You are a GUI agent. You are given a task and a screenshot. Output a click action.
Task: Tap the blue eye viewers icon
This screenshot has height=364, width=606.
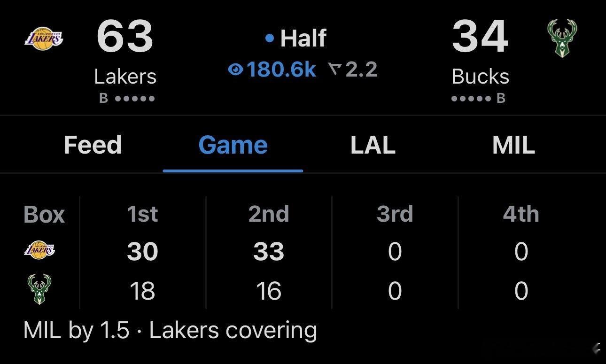[x=235, y=70]
